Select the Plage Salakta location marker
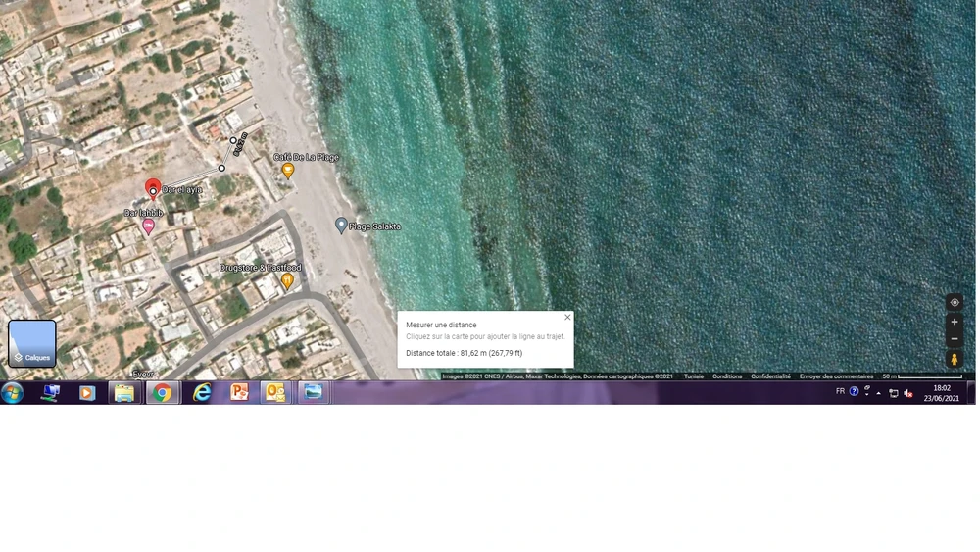980x552 pixels. pos(341,226)
